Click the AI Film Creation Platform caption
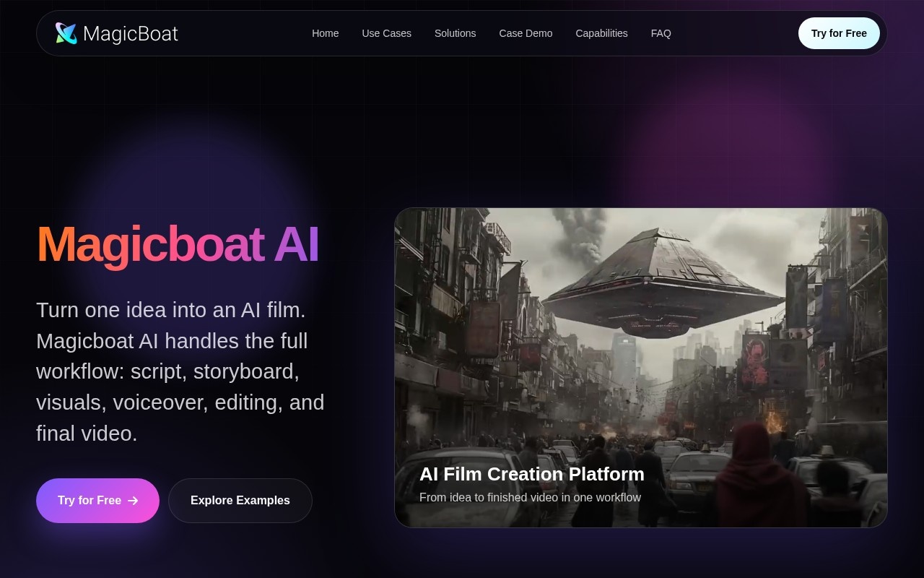Screen dimensions: 924x578 [x=532, y=474]
